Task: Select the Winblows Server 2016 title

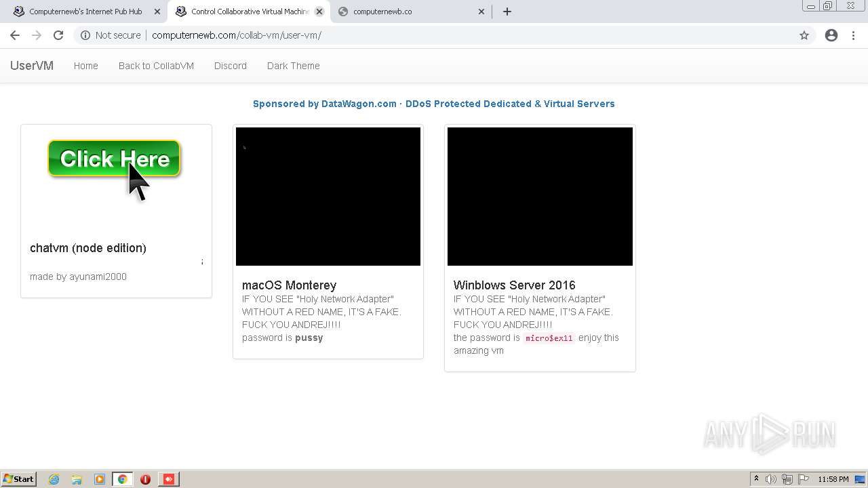Action: pos(515,285)
